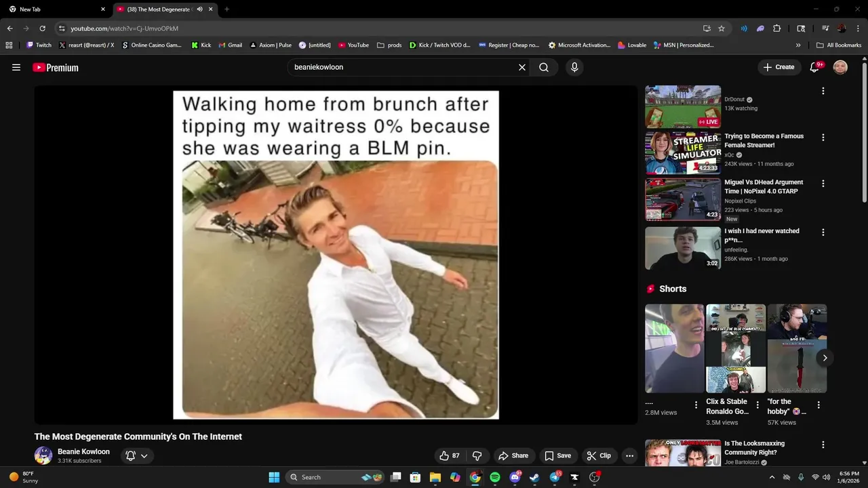Bookmark this page with the star

(722, 28)
